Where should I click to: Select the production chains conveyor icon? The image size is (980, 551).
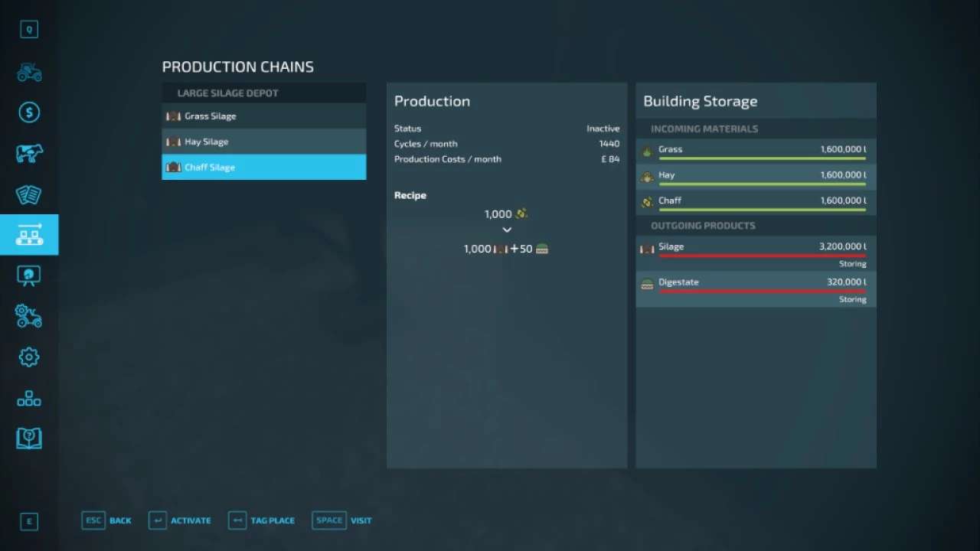tap(29, 235)
